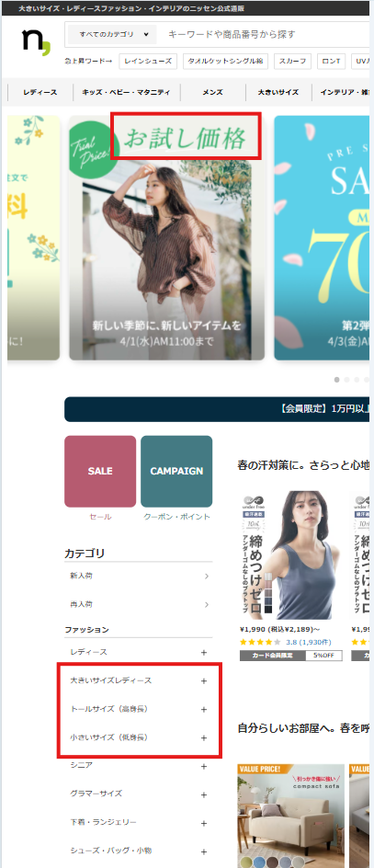Expand the シニア category plus icon
The height and width of the screenshot is (868, 374).
pos(204,767)
